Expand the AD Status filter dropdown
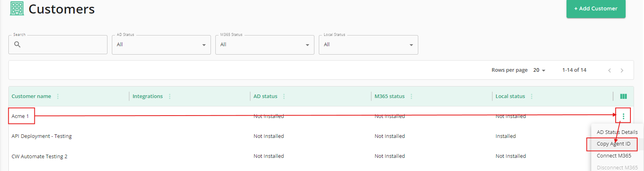This screenshot has height=171, width=644. 161,45
